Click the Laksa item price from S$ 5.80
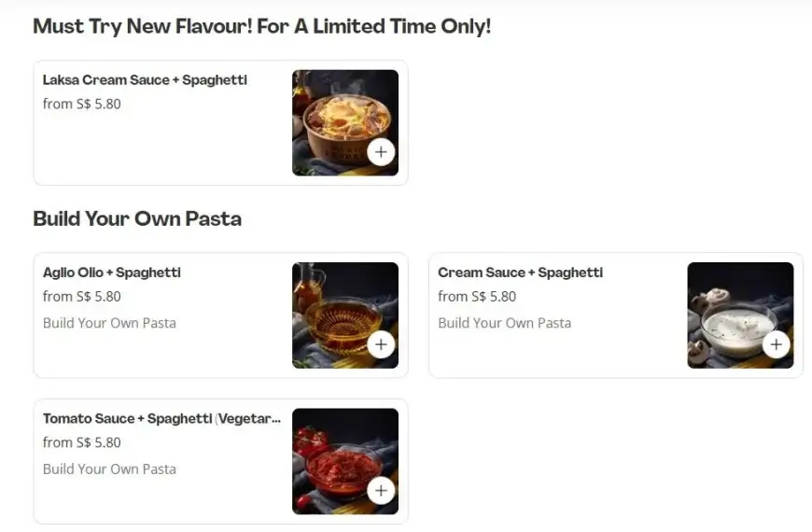This screenshot has height=532, width=812. click(x=82, y=104)
